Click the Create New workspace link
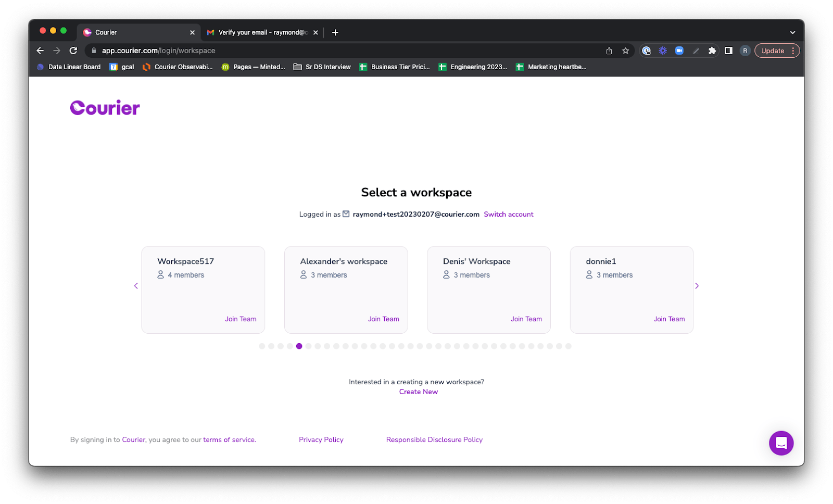 [418, 392]
